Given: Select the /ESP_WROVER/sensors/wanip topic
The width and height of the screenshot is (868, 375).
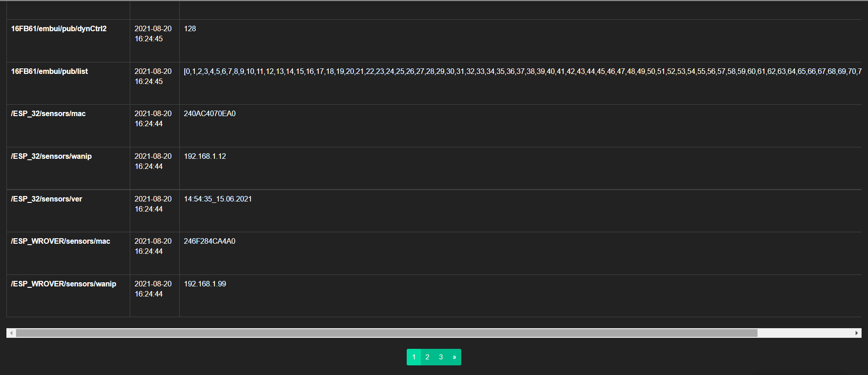Looking at the screenshot, I should pos(63,284).
